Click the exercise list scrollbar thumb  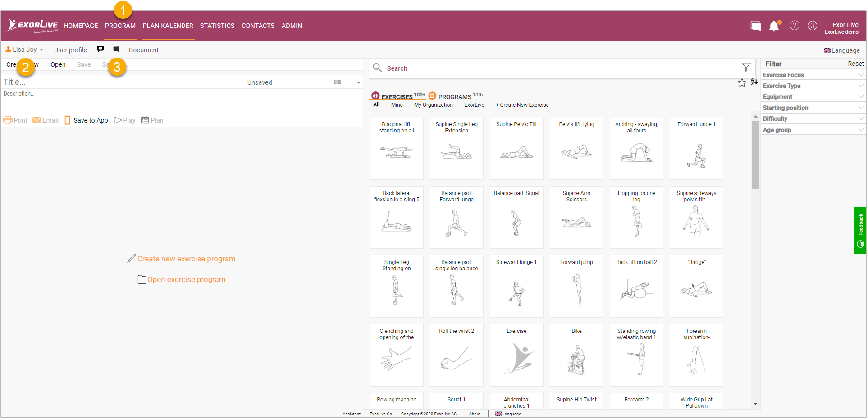[756, 155]
